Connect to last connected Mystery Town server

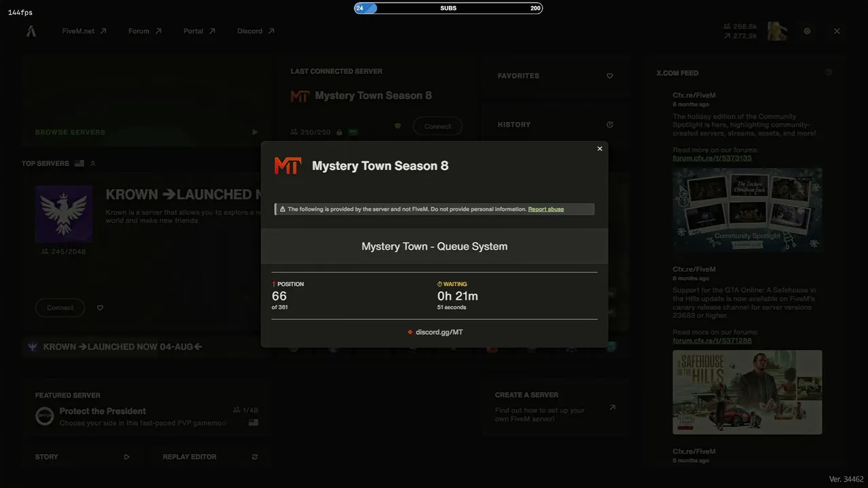[437, 127]
